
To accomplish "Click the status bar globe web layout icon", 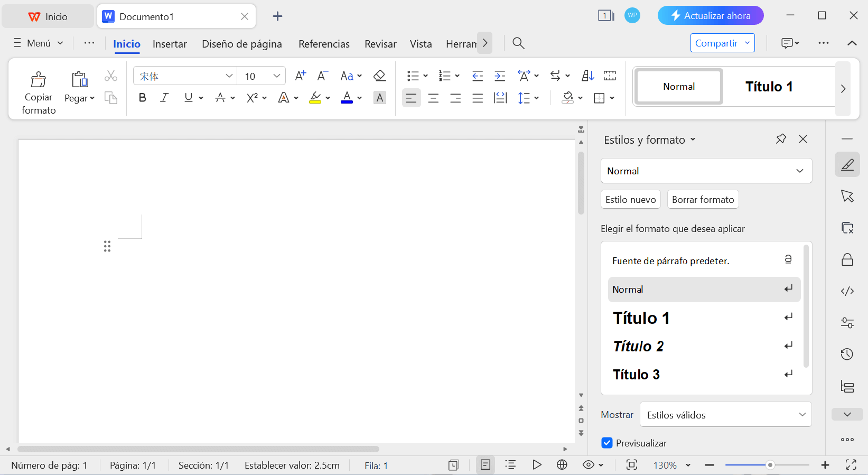I will point(562,464).
